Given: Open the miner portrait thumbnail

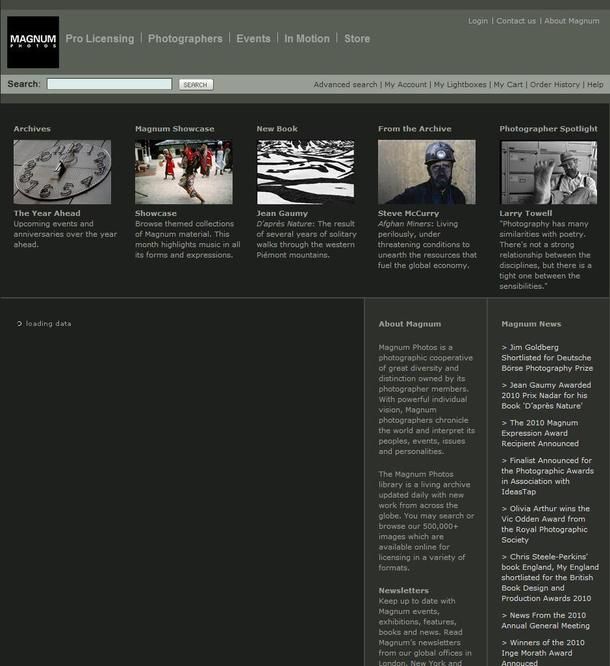Looking at the screenshot, I should point(427,172).
